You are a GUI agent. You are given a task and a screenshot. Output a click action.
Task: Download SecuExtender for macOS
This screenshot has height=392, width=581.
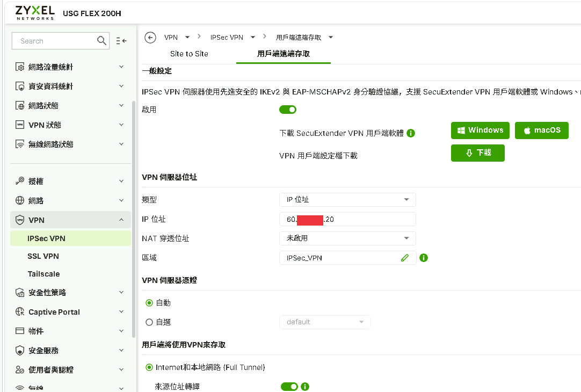click(542, 130)
